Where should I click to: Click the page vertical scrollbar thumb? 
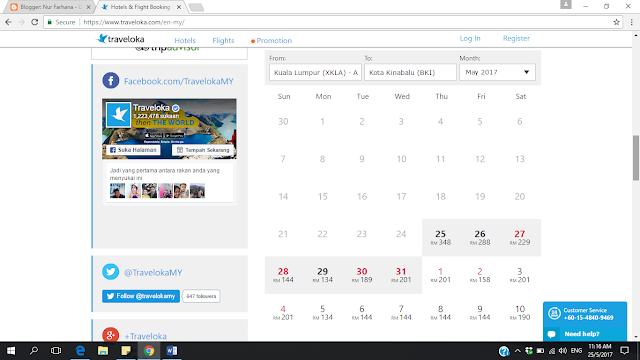(x=636, y=158)
